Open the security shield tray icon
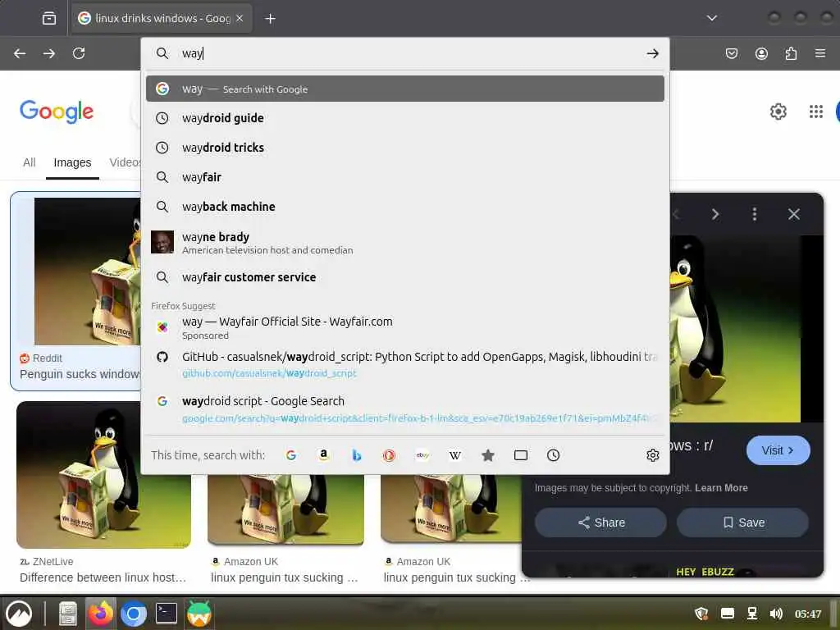The width and height of the screenshot is (840, 630). click(702, 614)
